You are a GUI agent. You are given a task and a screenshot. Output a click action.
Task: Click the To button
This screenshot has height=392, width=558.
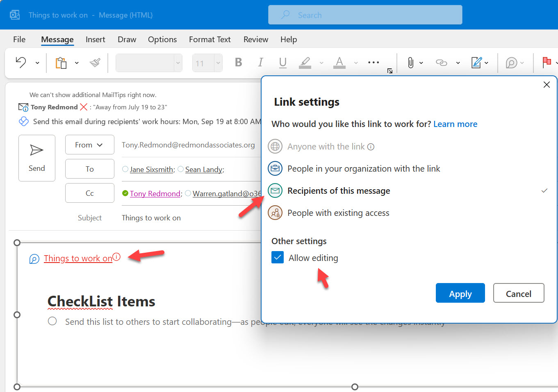90,169
